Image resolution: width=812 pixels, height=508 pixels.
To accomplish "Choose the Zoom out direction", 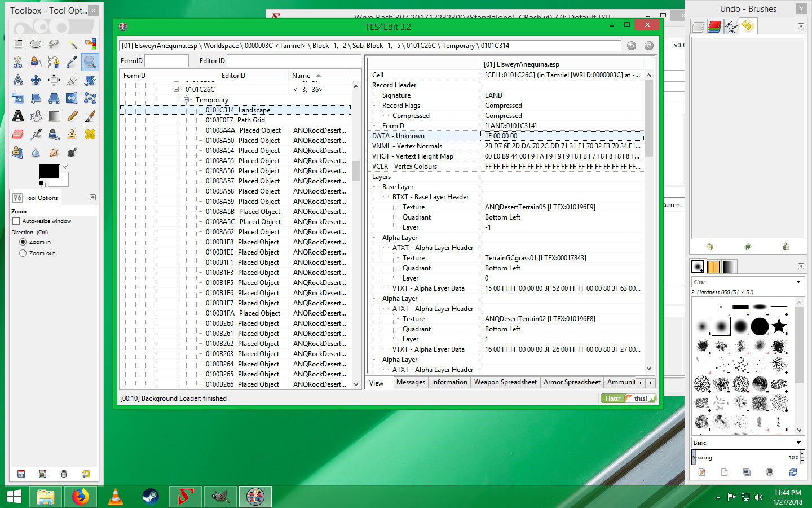I will (x=23, y=253).
